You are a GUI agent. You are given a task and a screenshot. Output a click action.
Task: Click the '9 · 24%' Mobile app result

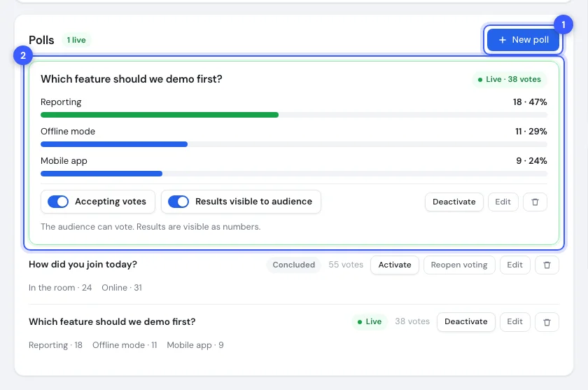click(x=531, y=161)
